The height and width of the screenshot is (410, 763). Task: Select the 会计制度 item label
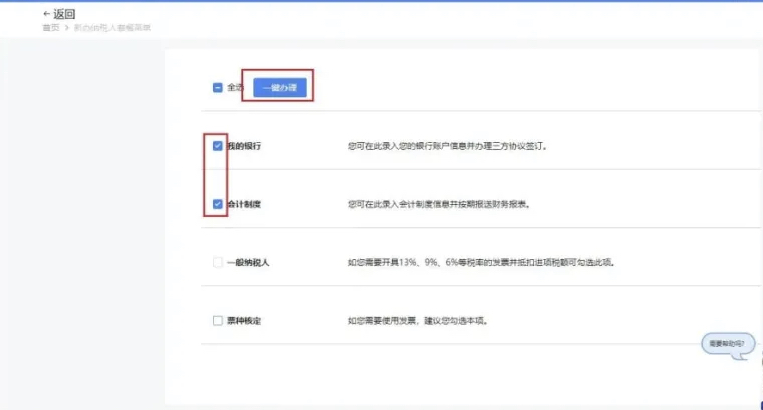click(x=243, y=204)
